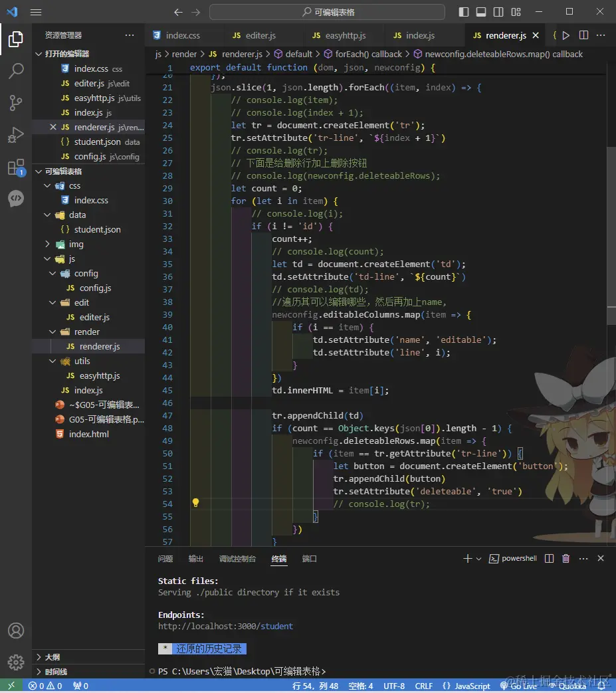Close the bottom panel

click(601, 558)
